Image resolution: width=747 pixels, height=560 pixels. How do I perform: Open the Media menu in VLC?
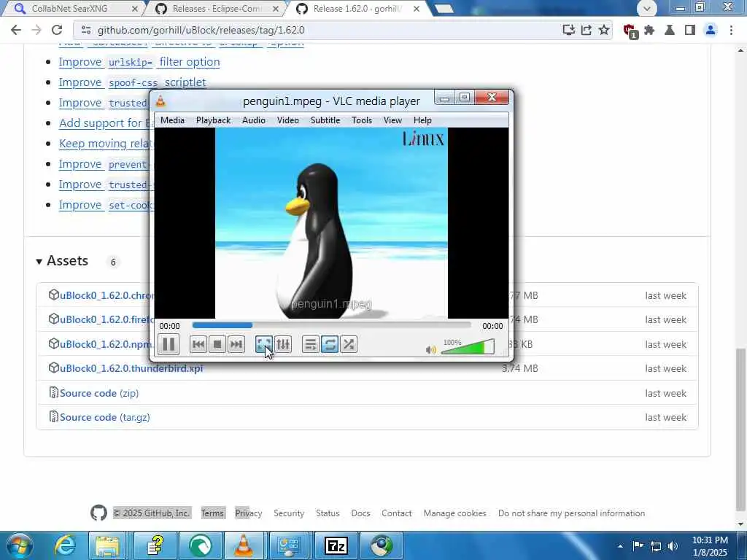pos(172,120)
